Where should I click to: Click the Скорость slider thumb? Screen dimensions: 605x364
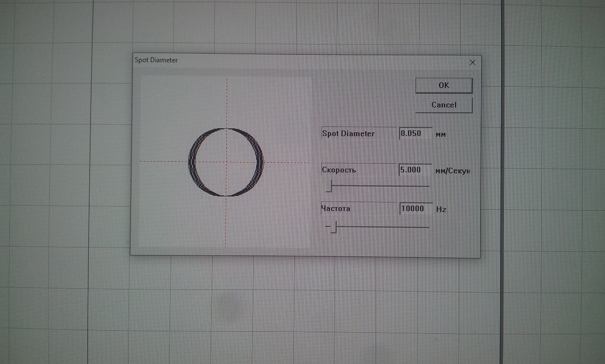329,186
